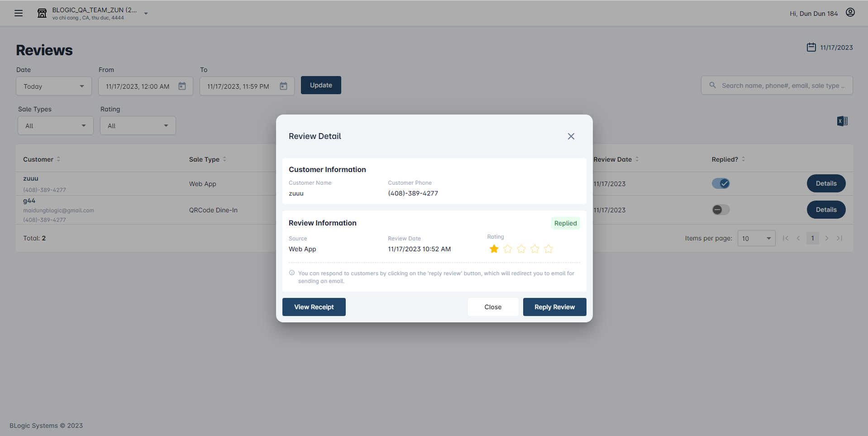Viewport: 868px width, 436px height.
Task: Toggle Replied switch for g44 review
Action: (720, 210)
